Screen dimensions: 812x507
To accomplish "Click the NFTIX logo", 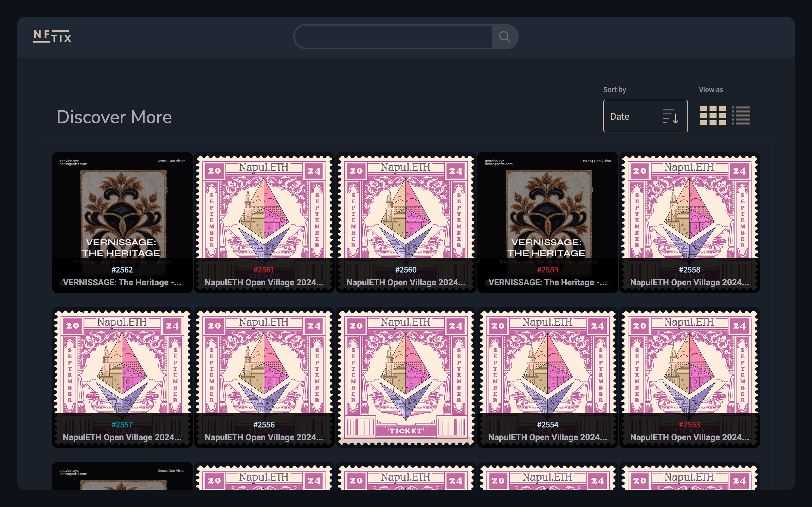I will click(x=52, y=36).
